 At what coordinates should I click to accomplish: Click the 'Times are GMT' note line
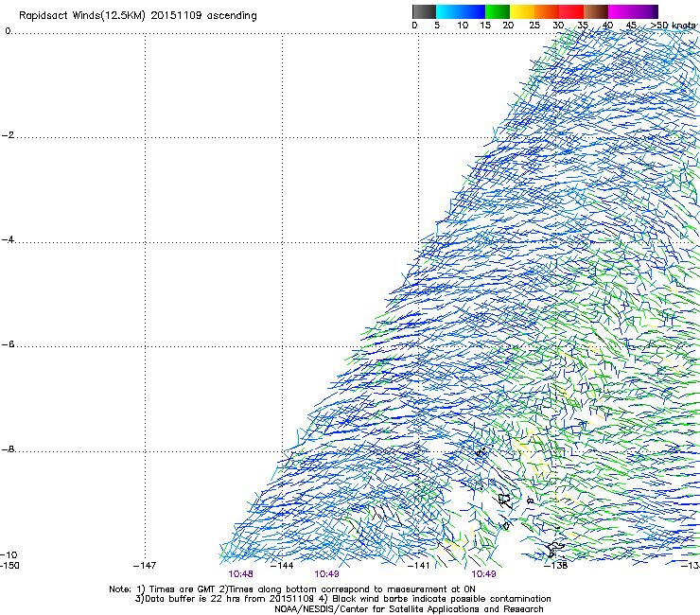click(292, 589)
